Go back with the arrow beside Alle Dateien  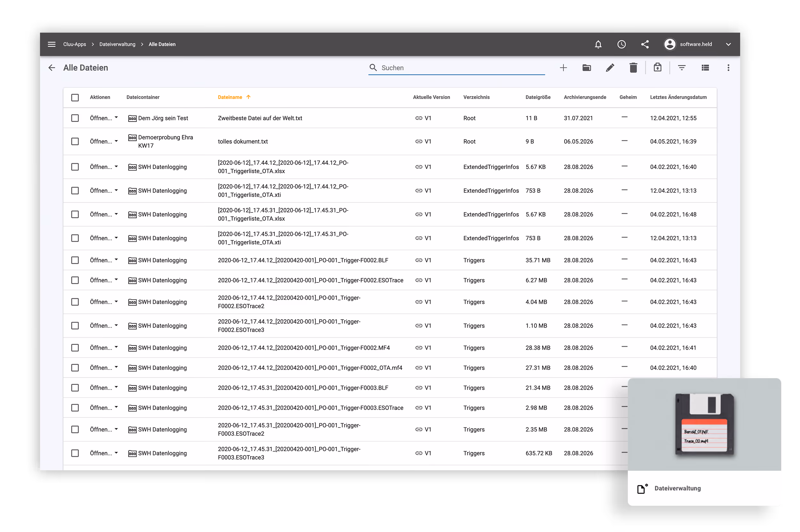coord(52,67)
